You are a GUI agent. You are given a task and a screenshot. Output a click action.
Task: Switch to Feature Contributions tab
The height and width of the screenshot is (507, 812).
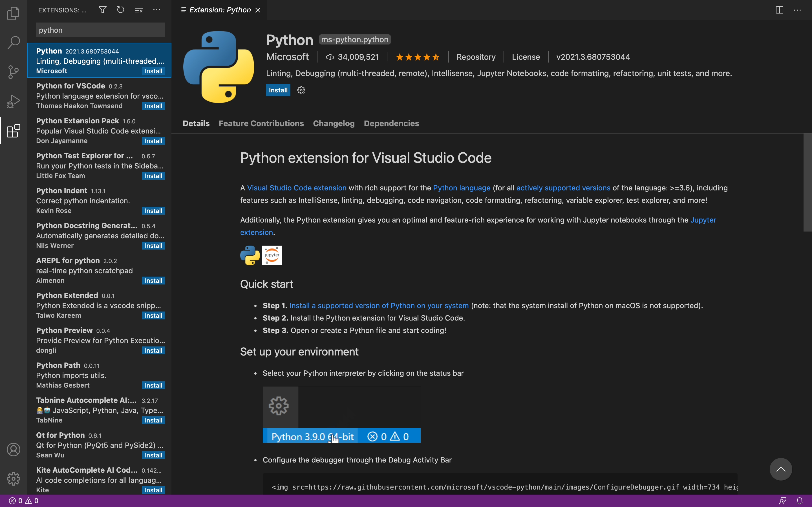261,123
